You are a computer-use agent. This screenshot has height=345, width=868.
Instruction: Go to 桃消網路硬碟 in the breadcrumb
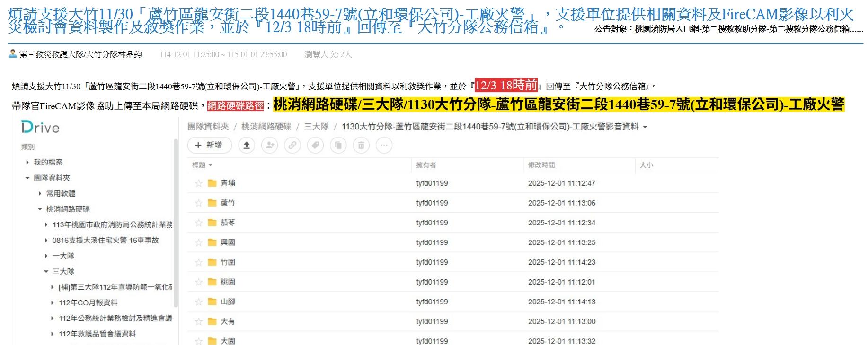click(x=266, y=127)
